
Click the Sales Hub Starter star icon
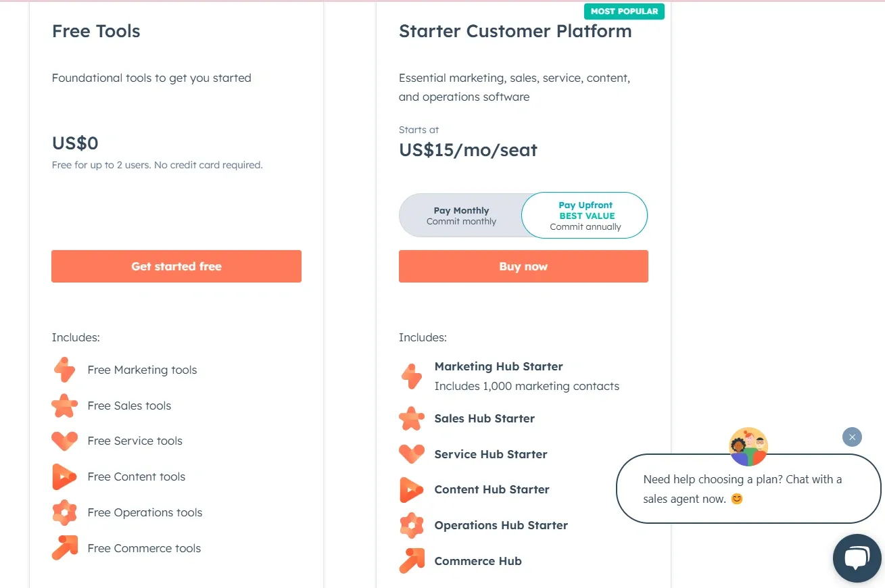coord(412,418)
